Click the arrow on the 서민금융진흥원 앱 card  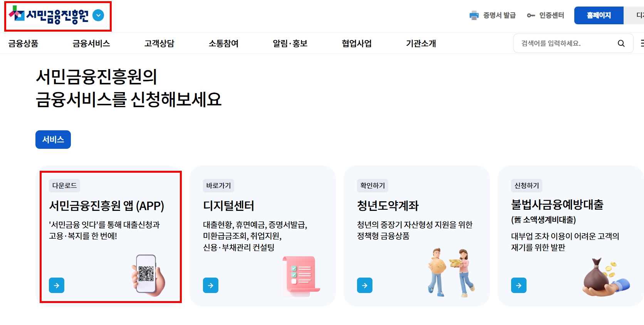pyautogui.click(x=57, y=285)
